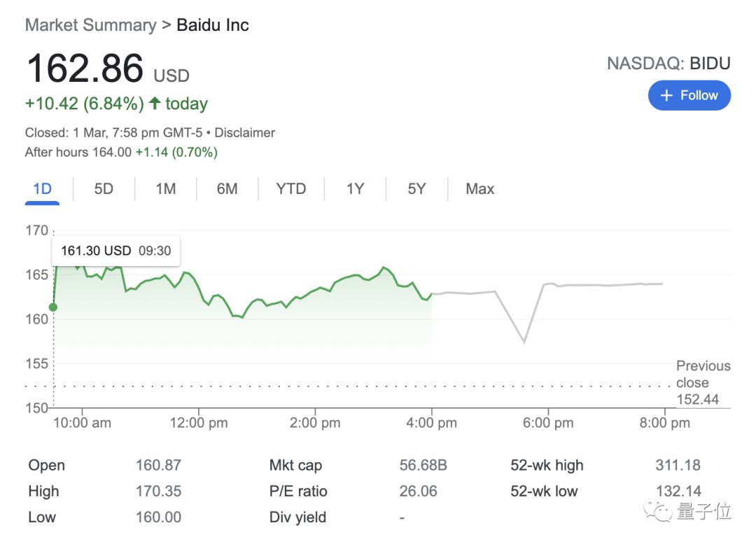
Task: Select the 1D time range tab
Action: 42,189
